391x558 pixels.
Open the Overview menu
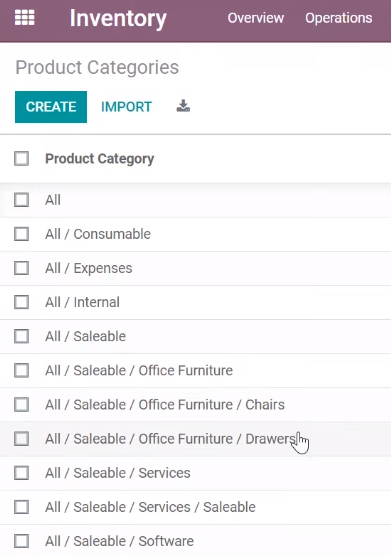[255, 18]
